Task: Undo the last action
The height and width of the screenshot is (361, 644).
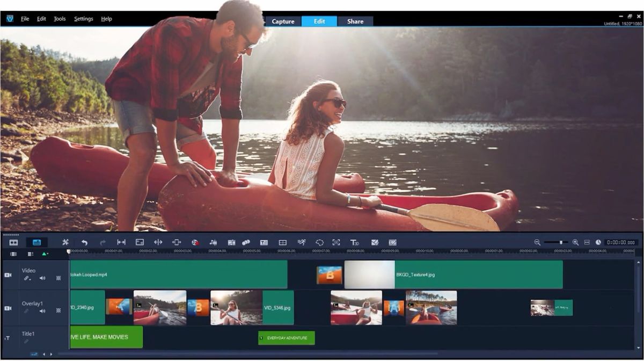Action: click(84, 243)
